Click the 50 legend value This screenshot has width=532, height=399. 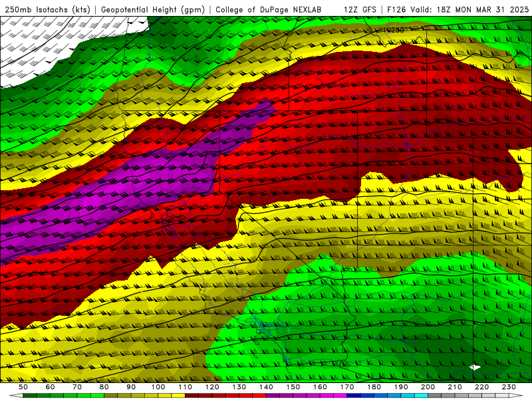23,387
